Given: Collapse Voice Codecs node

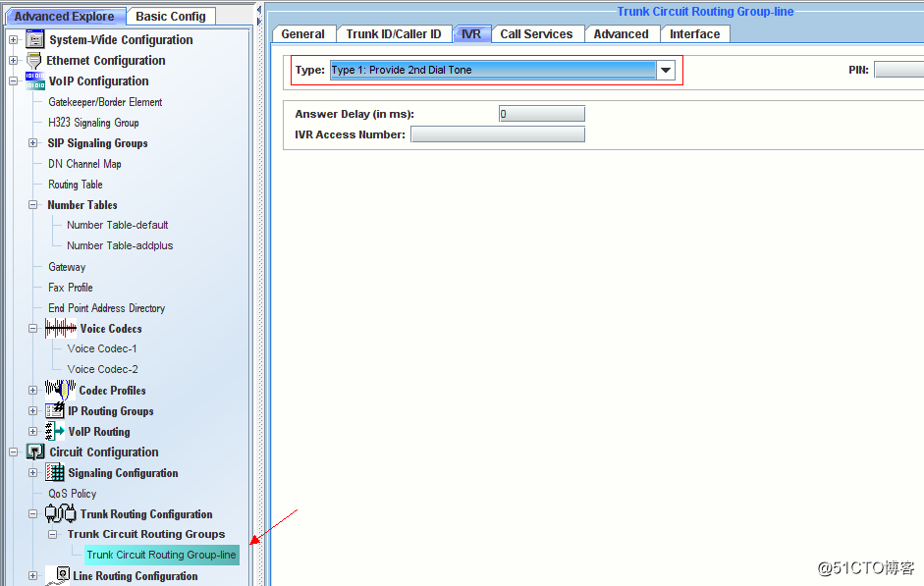Looking at the screenshot, I should [33, 329].
